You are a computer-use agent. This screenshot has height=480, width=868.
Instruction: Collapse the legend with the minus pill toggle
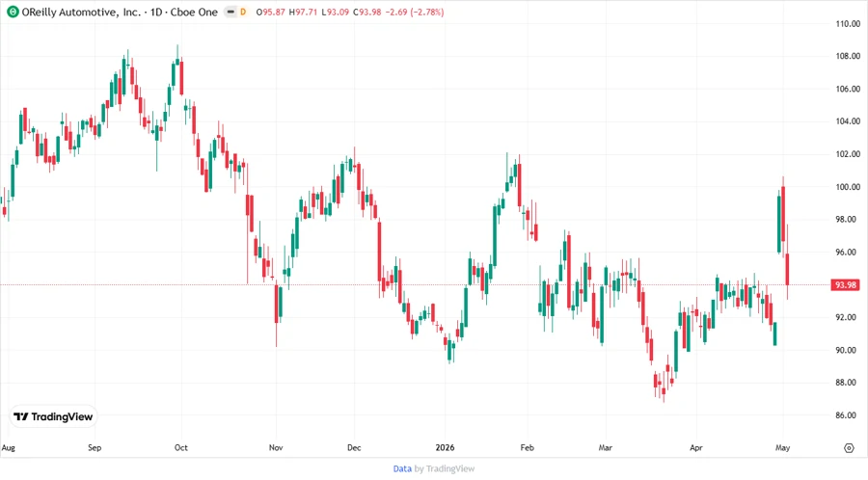click(231, 13)
